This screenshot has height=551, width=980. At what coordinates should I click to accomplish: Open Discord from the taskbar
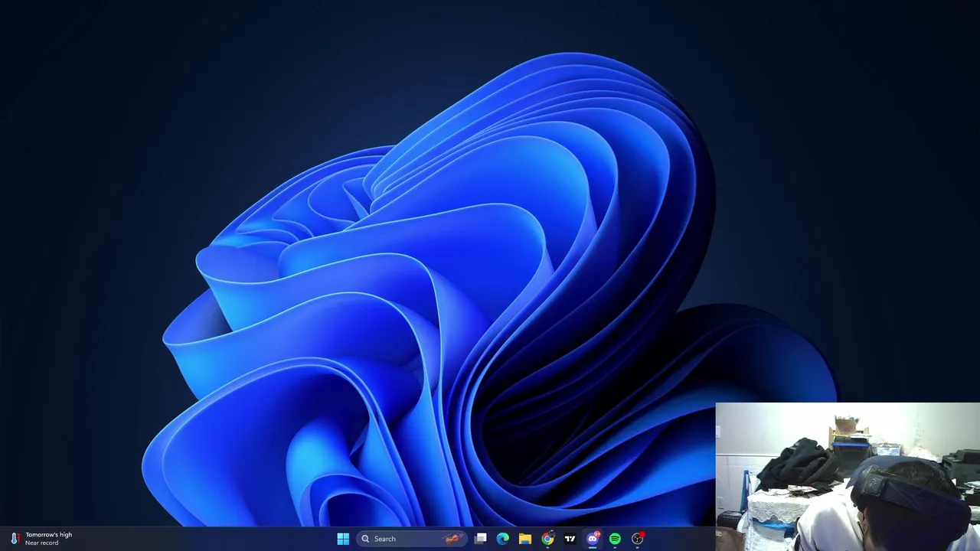click(x=593, y=539)
